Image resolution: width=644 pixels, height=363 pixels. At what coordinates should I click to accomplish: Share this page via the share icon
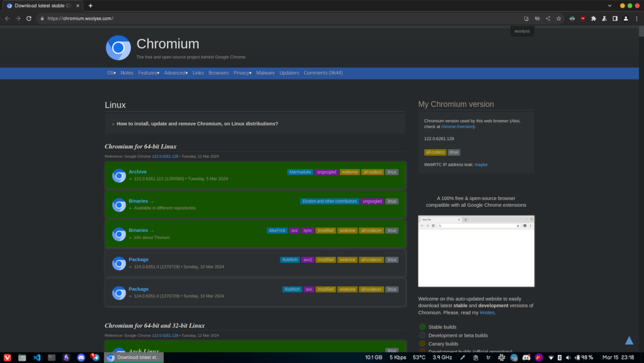548,18
